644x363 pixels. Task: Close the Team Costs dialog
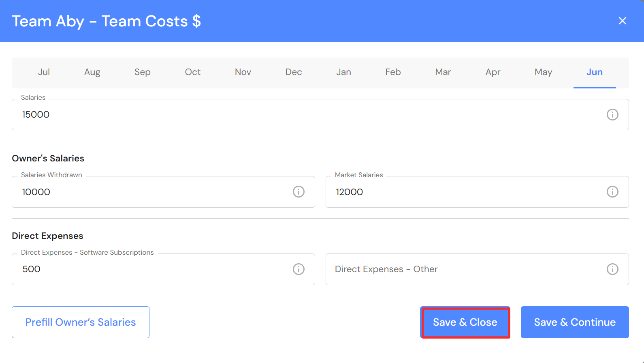[623, 21]
